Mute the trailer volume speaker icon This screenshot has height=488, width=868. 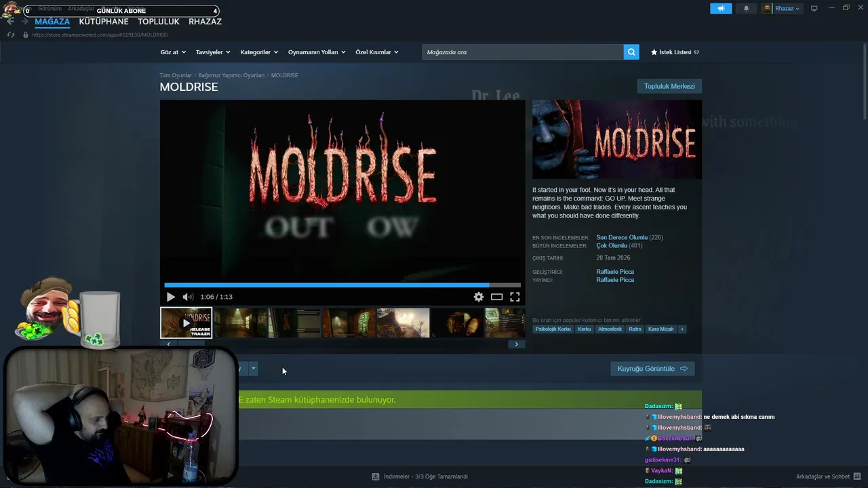[188, 297]
